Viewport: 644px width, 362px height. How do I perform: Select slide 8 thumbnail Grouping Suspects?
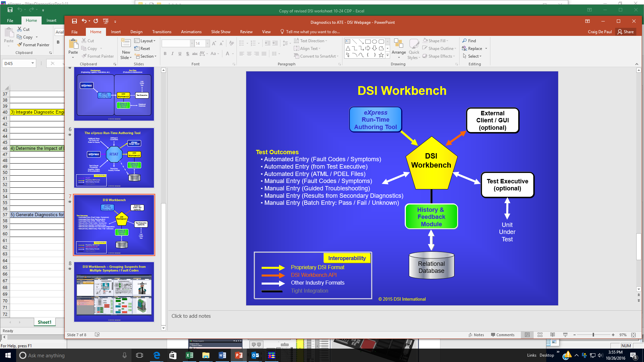click(114, 292)
